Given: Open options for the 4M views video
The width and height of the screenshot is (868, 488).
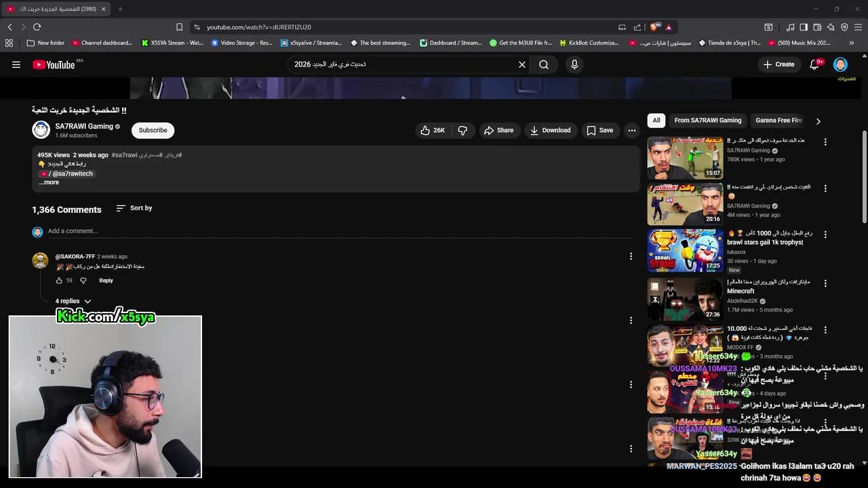Looking at the screenshot, I should pyautogui.click(x=825, y=188).
